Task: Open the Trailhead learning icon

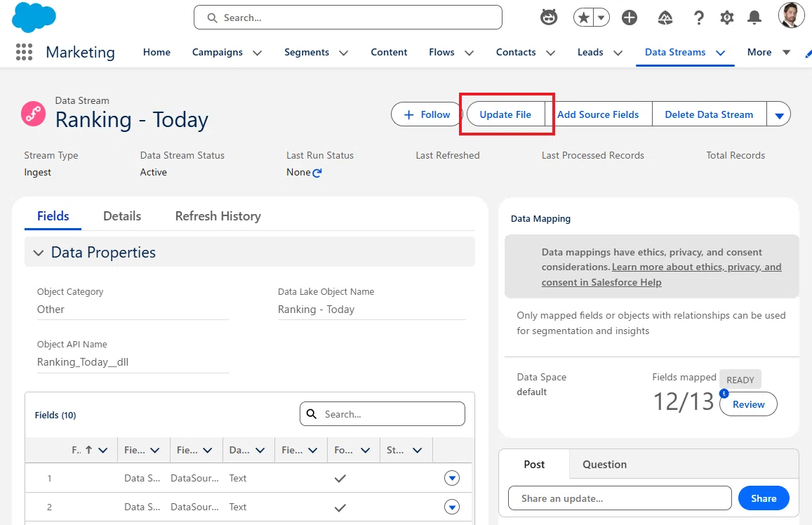Action: click(x=665, y=18)
